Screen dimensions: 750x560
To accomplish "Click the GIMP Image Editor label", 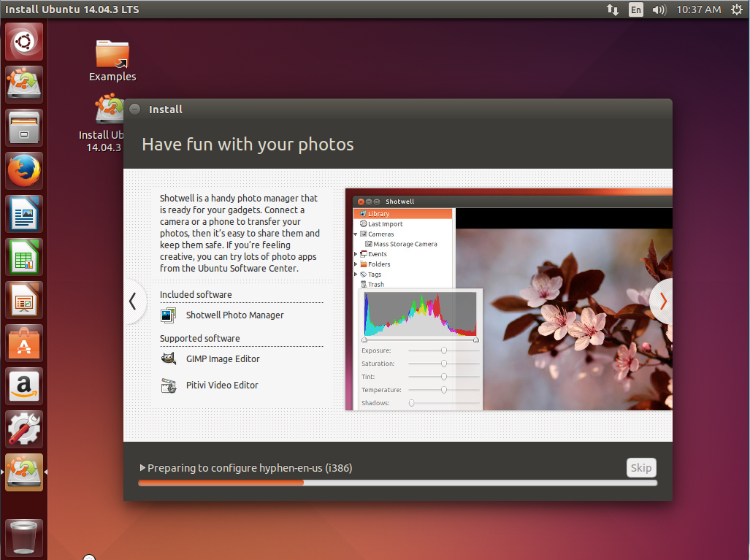I will 223,358.
